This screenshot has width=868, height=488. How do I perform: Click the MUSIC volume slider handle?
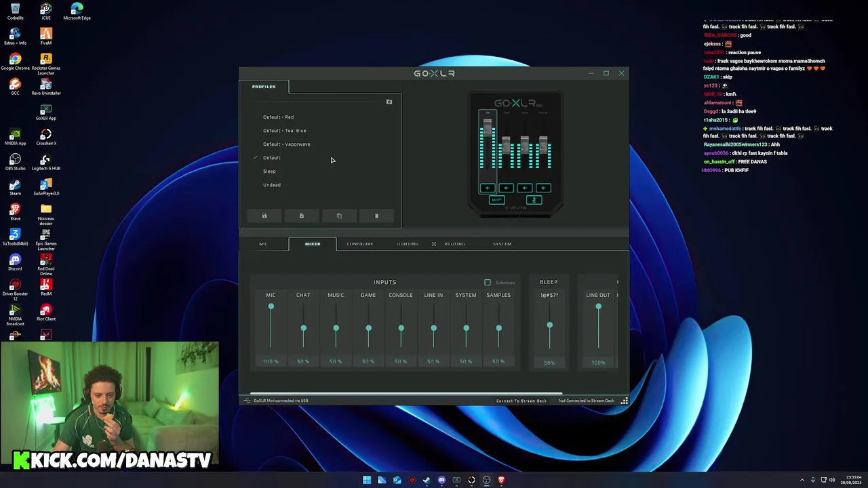336,328
